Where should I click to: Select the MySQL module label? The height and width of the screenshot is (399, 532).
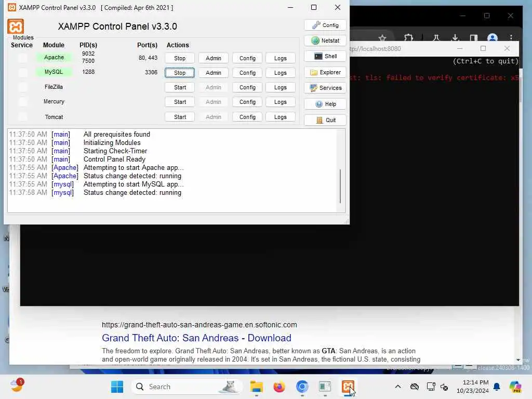[54, 72]
